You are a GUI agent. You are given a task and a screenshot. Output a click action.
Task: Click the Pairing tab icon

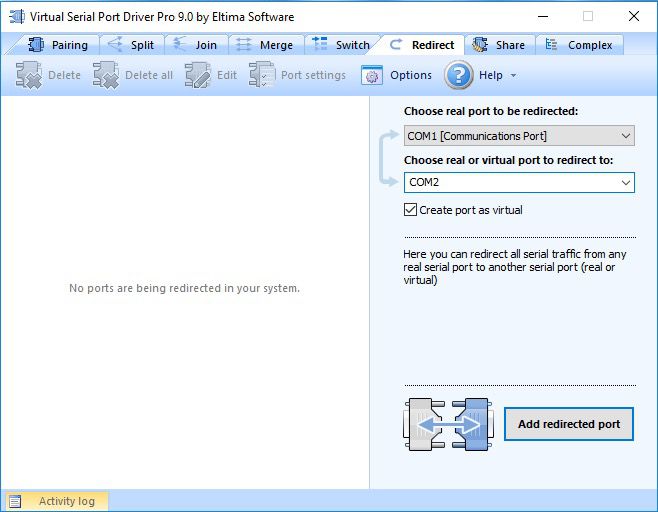(36, 44)
